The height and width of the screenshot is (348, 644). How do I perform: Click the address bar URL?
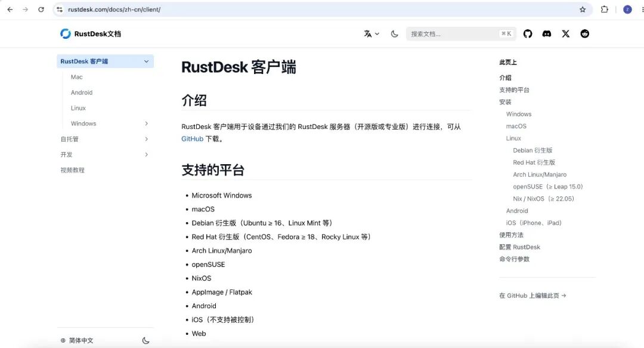tap(114, 10)
